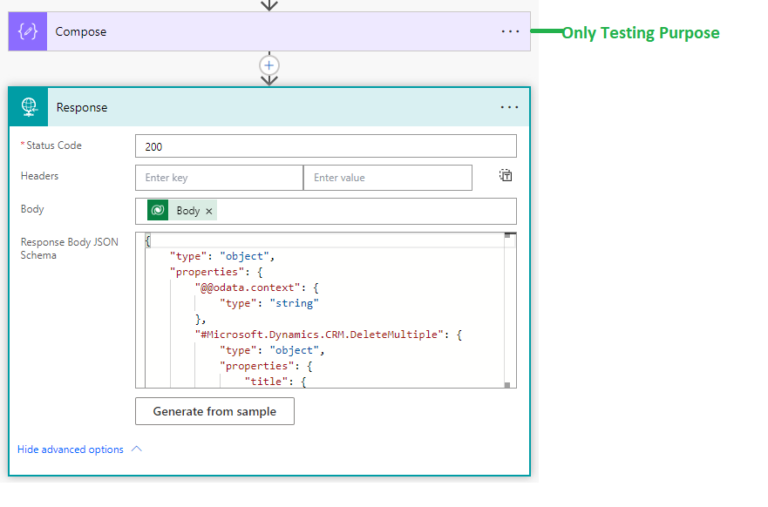Click the Status Code field with 200
This screenshot has height=507, width=768.
click(x=326, y=146)
